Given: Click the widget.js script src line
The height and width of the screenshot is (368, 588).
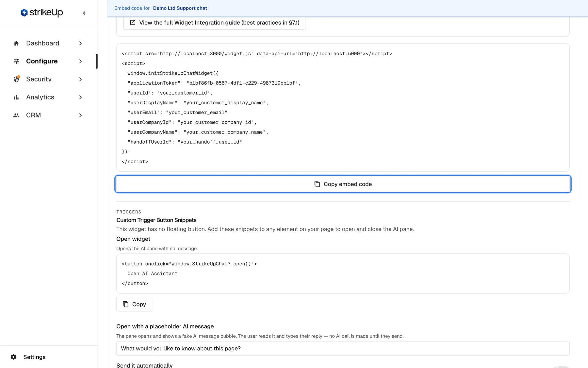Looking at the screenshot, I should (x=257, y=54).
